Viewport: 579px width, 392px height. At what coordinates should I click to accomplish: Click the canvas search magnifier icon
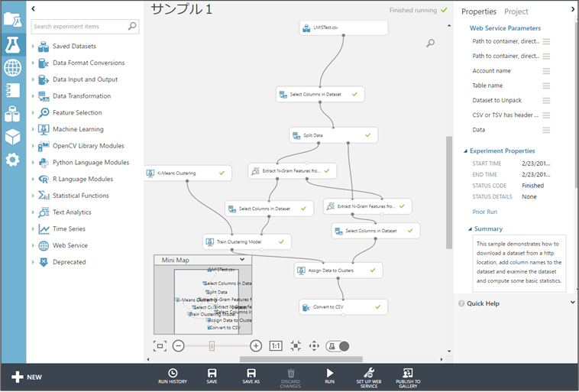pyautogui.click(x=430, y=44)
